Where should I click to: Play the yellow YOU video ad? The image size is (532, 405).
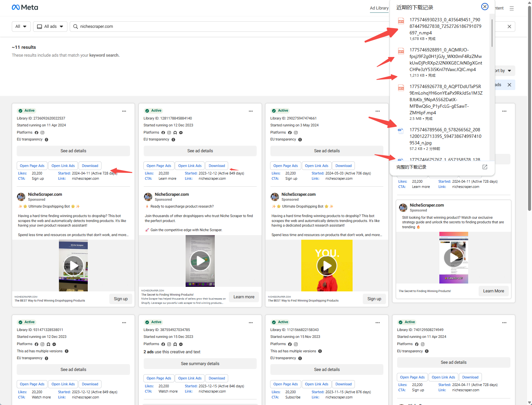pos(327,266)
